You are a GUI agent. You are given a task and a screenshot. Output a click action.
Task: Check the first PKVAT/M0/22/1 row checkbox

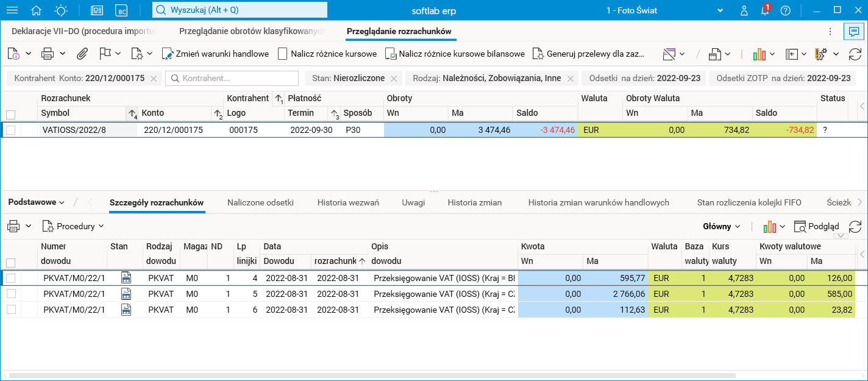point(11,278)
